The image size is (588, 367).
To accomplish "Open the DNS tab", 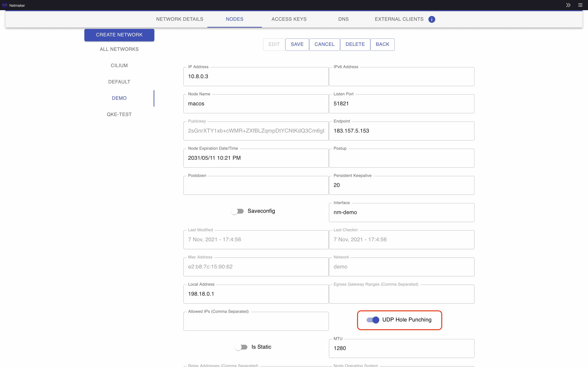I will [343, 19].
